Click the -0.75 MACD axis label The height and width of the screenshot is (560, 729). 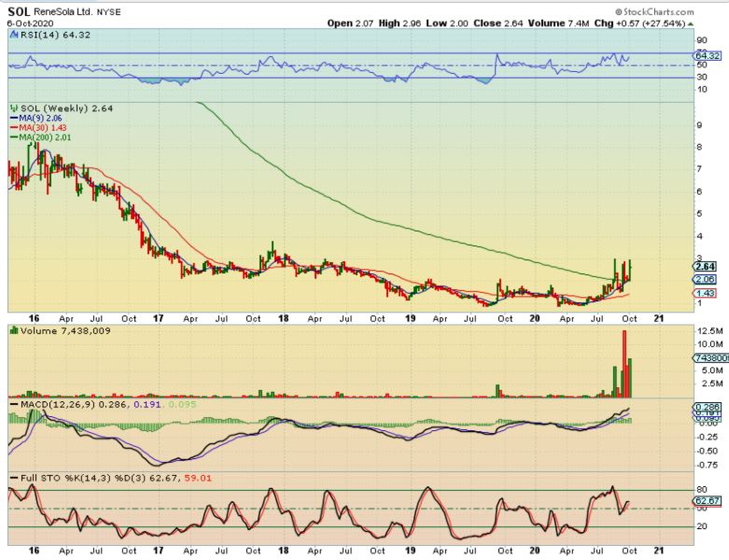tap(709, 465)
